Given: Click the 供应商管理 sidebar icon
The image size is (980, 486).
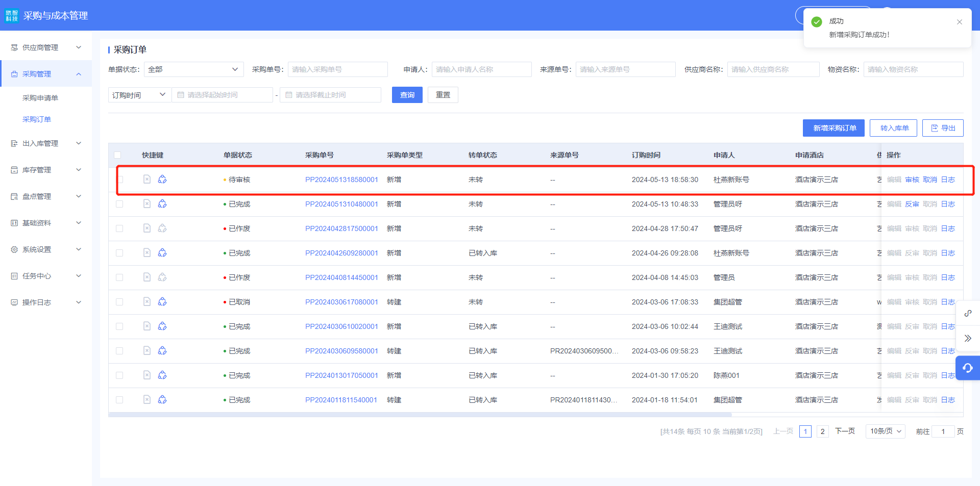Looking at the screenshot, I should click(x=14, y=47).
